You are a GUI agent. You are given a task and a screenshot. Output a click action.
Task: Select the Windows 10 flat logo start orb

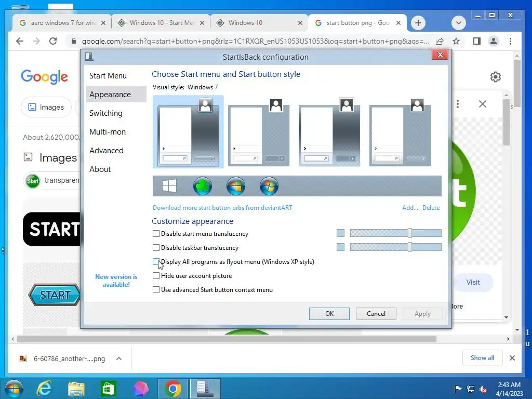tap(169, 186)
